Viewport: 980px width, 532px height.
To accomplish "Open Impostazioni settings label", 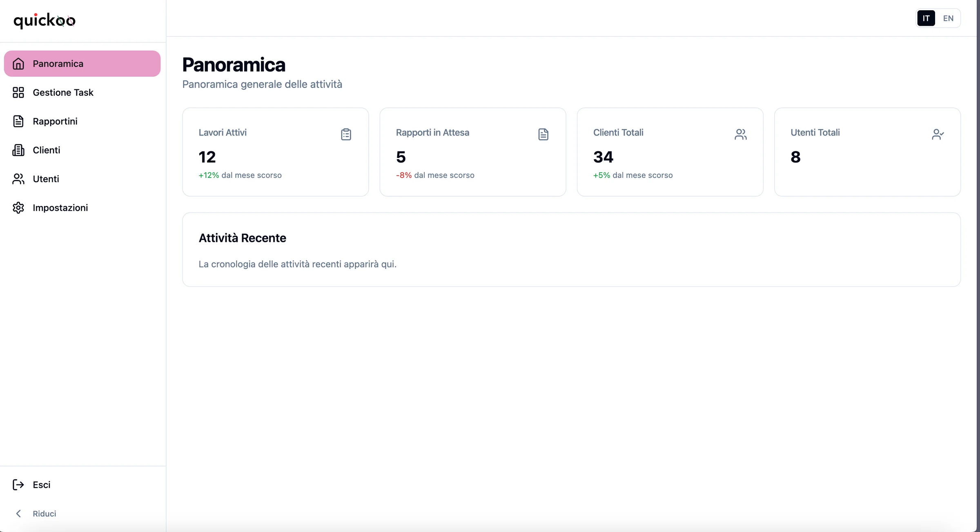I will click(60, 208).
